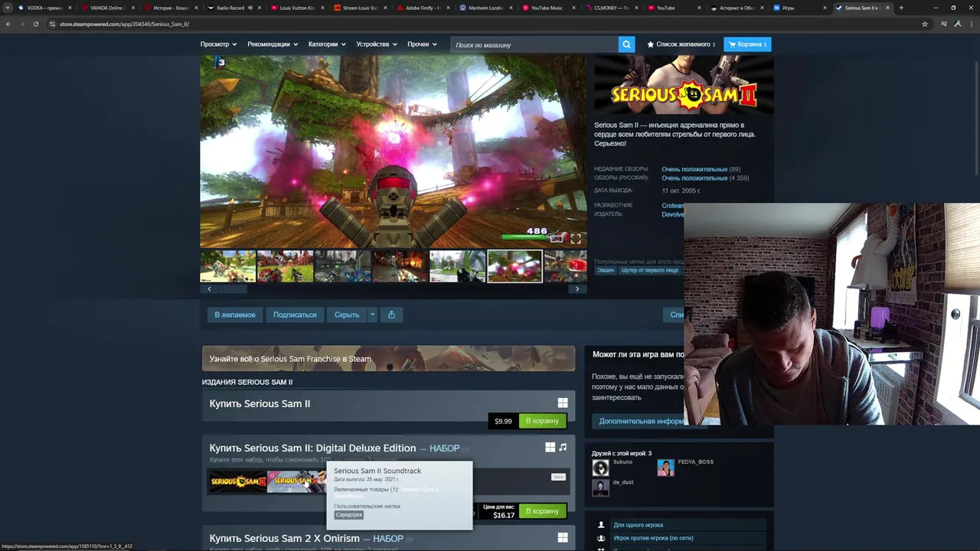
Task: Go back using browser back arrow
Action: click(x=8, y=24)
